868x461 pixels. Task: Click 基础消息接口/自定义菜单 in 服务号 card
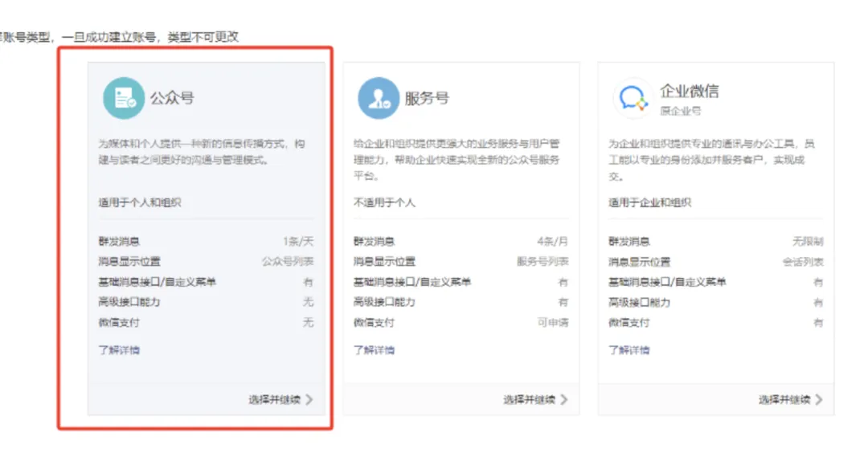(412, 282)
